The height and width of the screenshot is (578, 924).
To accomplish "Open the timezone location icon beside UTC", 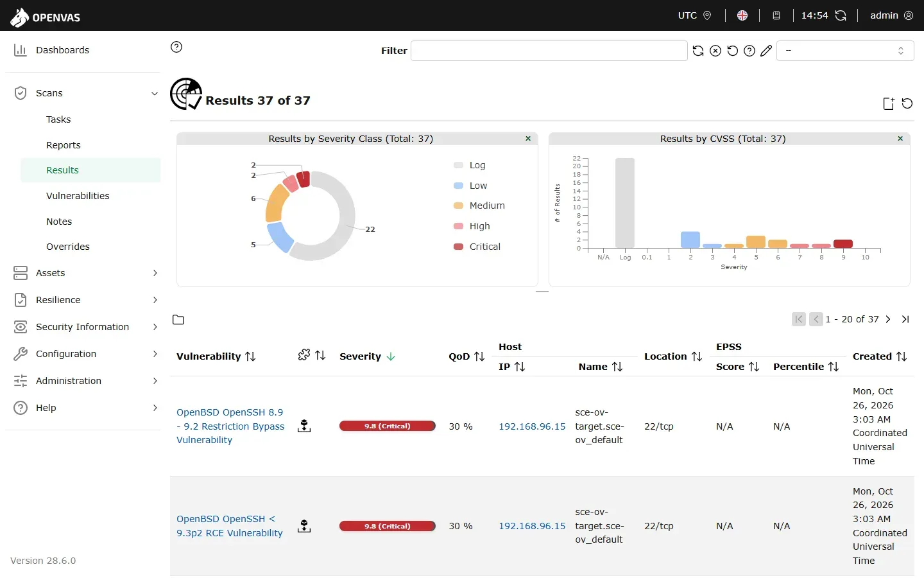I will click(x=707, y=15).
